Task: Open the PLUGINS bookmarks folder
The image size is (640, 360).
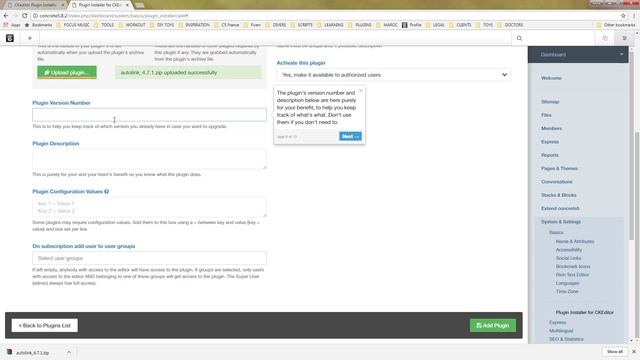Action: point(360,25)
